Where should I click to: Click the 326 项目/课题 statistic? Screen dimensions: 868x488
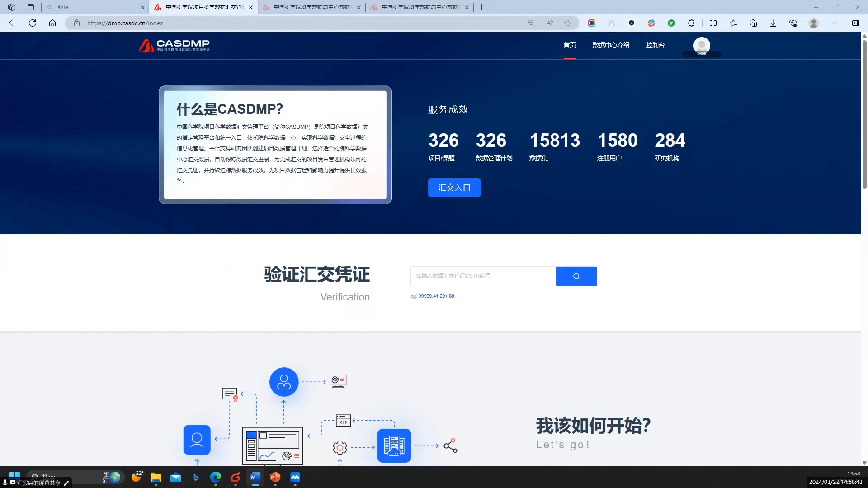[x=443, y=146]
